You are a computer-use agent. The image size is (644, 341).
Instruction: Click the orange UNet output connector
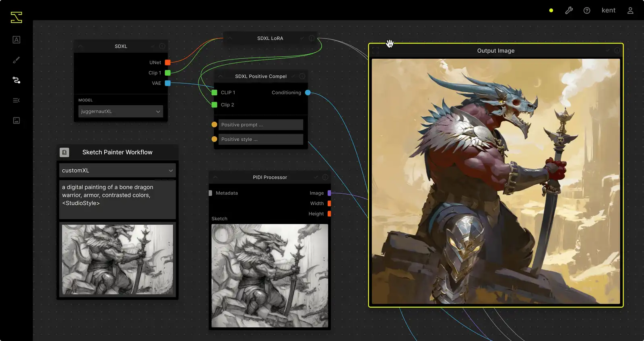coord(168,62)
